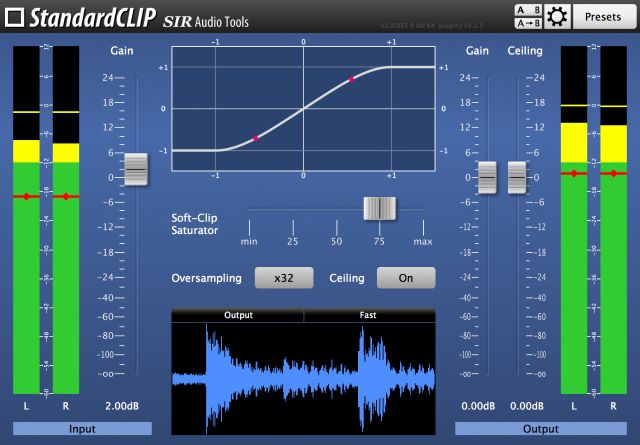
Task: Click the upper pink curve point
Action: coord(351,80)
